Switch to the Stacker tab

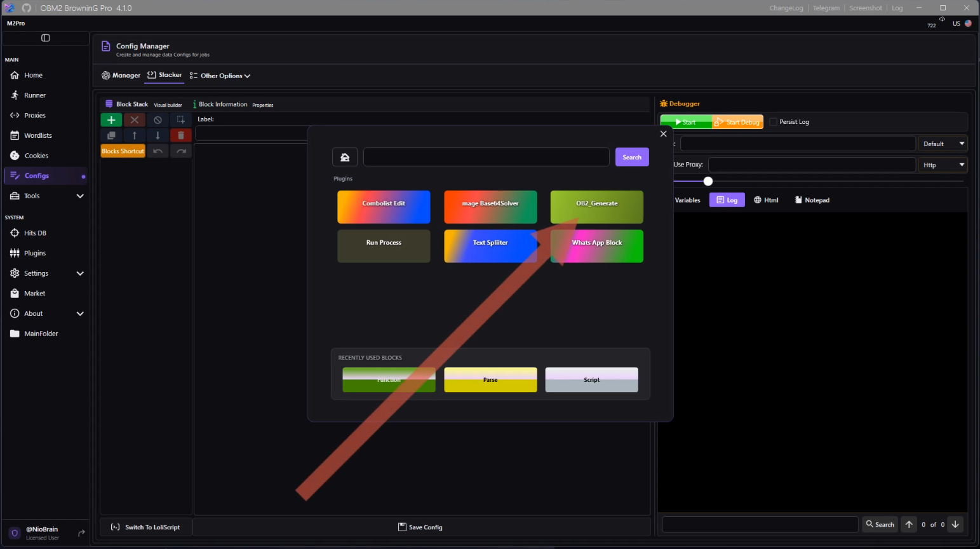point(164,75)
